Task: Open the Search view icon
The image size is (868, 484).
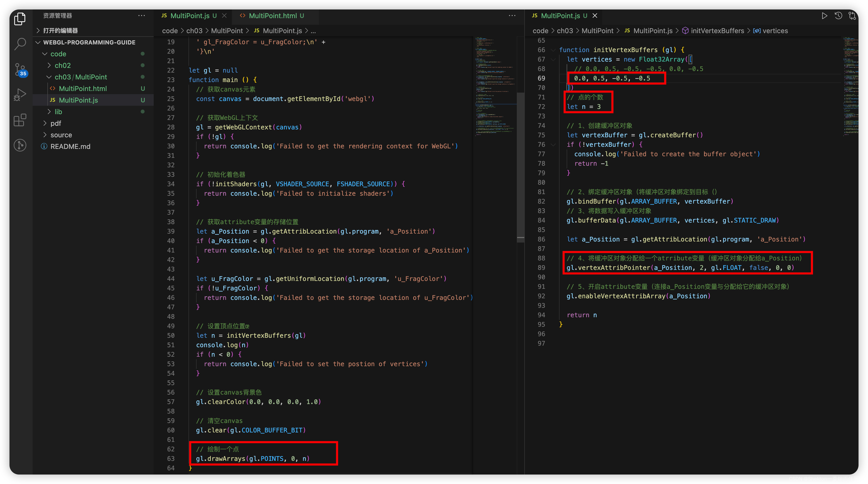Action: (x=20, y=44)
